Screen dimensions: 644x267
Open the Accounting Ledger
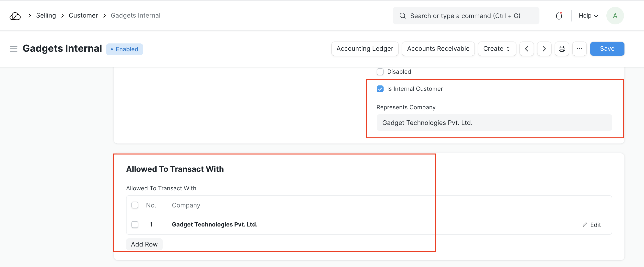tap(365, 49)
